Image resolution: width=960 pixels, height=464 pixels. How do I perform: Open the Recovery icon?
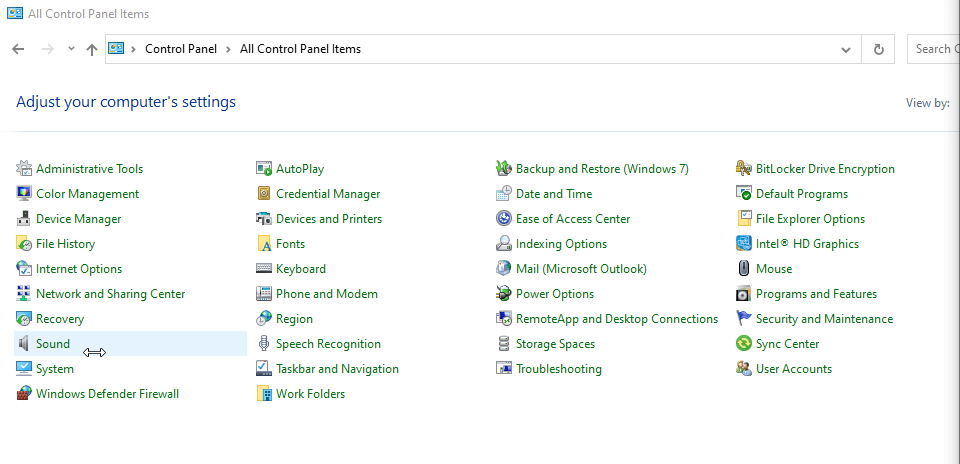point(23,319)
